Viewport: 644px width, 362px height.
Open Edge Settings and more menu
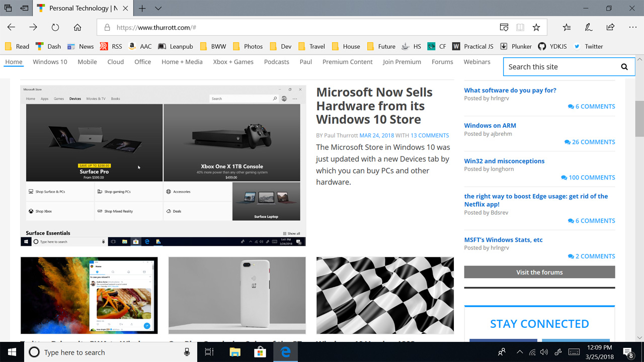point(632,27)
